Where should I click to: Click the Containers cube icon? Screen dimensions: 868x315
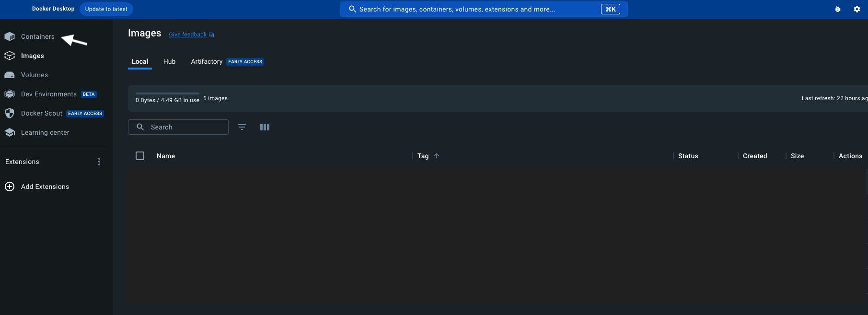10,37
